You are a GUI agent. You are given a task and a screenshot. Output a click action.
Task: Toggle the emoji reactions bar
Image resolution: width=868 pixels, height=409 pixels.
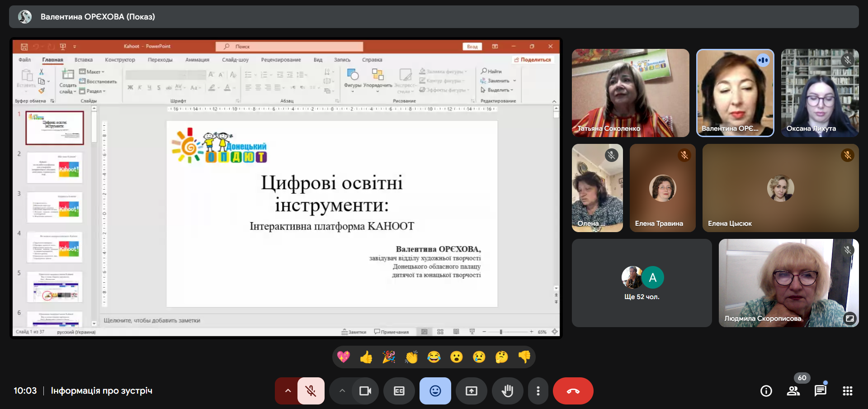click(x=435, y=391)
